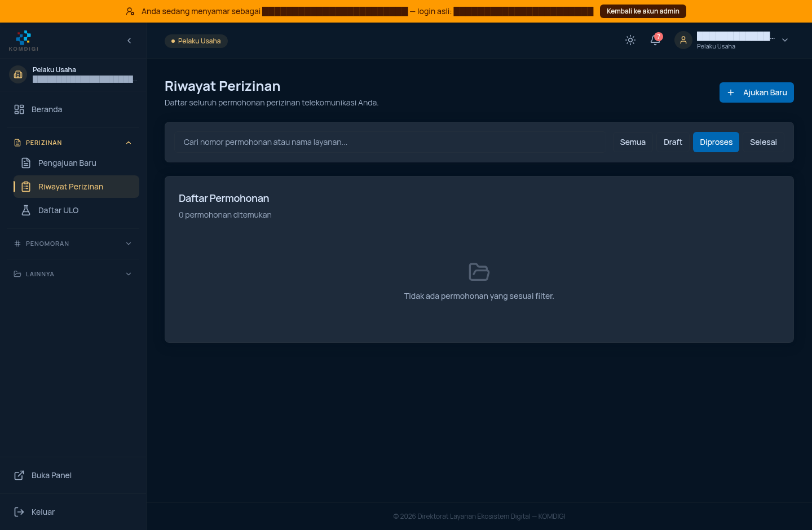The height and width of the screenshot is (530, 812).
Task: Click the Riwayat Perizinan page title
Action: (222, 86)
